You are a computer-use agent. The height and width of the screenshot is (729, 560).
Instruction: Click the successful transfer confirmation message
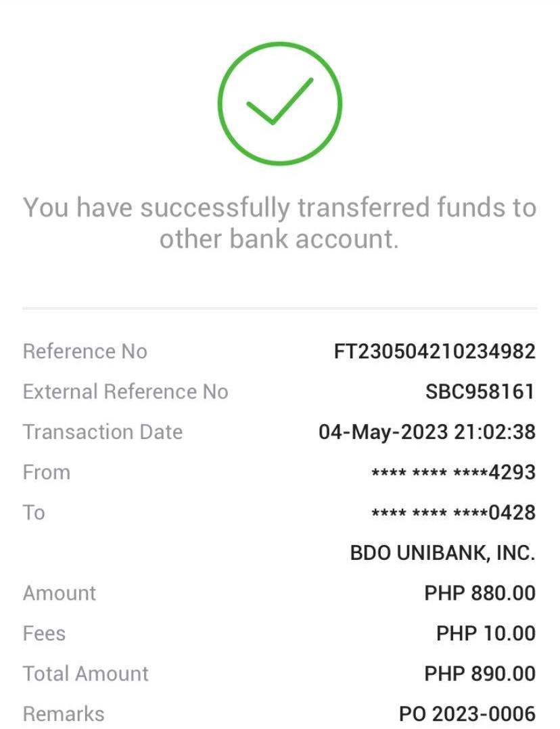tap(279, 222)
